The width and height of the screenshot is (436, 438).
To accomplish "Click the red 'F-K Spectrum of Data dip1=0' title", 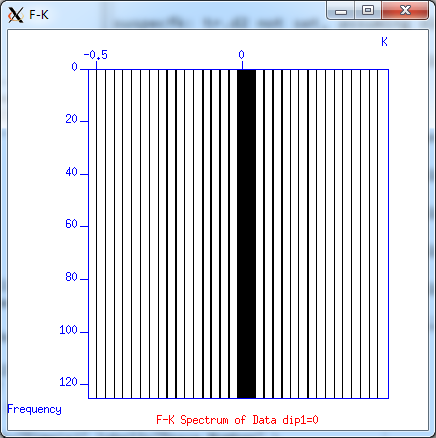I will (237, 420).
